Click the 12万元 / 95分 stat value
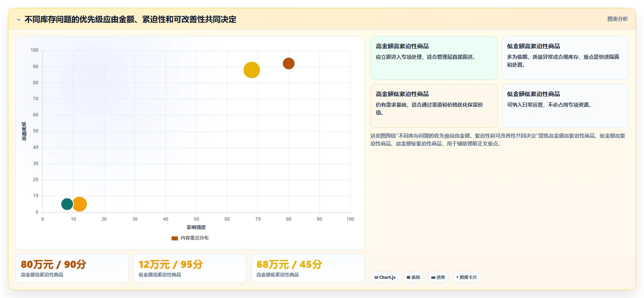 click(x=171, y=264)
